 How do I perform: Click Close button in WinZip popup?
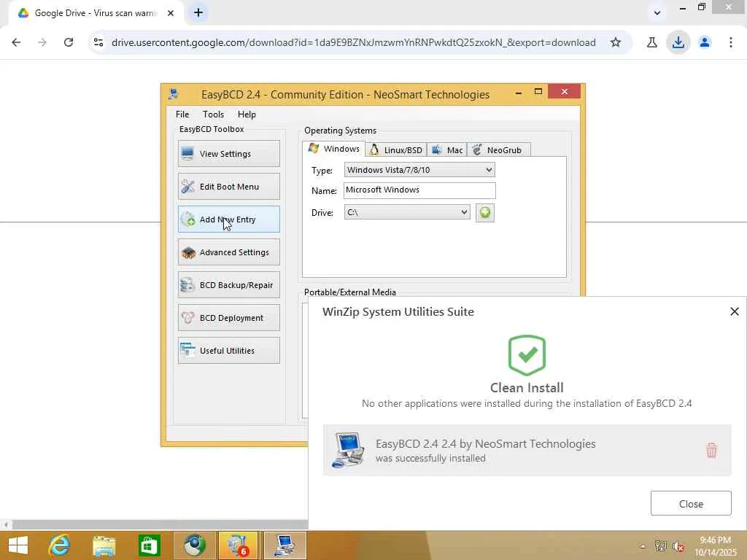pyautogui.click(x=691, y=503)
